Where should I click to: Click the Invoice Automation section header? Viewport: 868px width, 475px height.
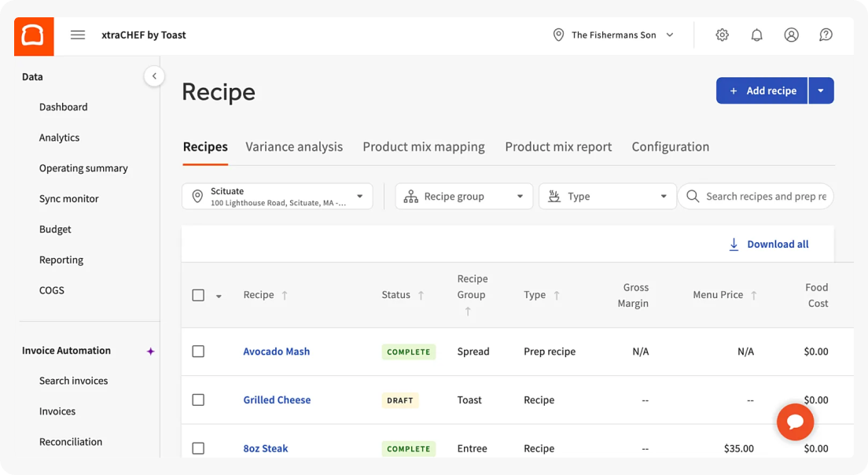[x=66, y=351]
